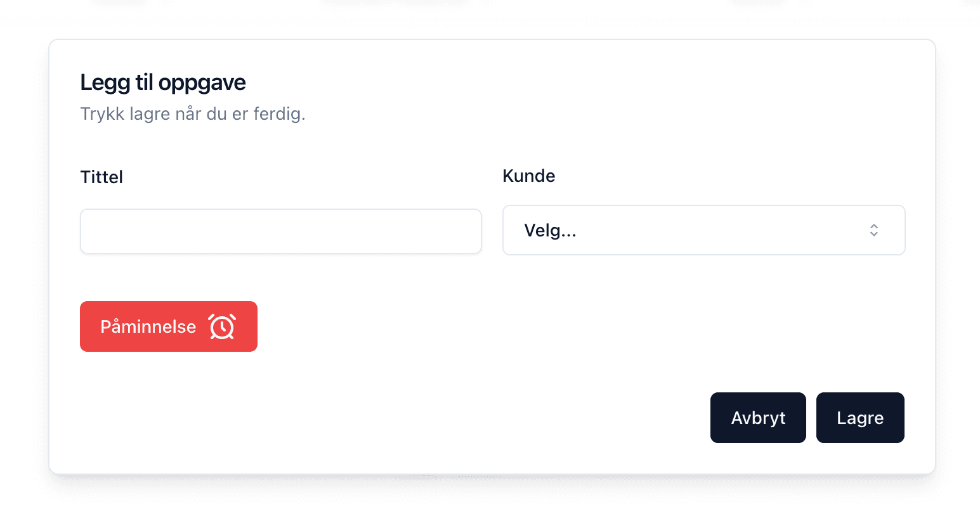Click the Kunde field label
Viewport: 980px width, 528px height.
(x=528, y=176)
